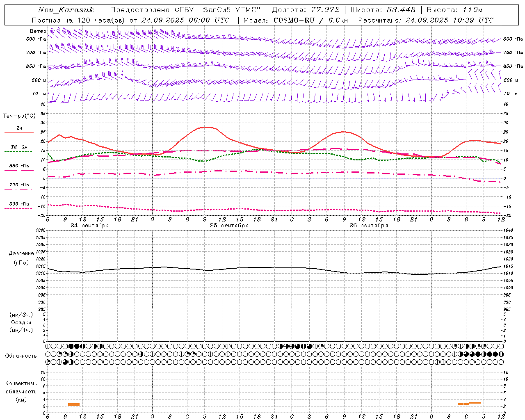Select the longitude value Долгота: 77.972
The height and width of the screenshot is (420, 525).
pyautogui.click(x=306, y=10)
